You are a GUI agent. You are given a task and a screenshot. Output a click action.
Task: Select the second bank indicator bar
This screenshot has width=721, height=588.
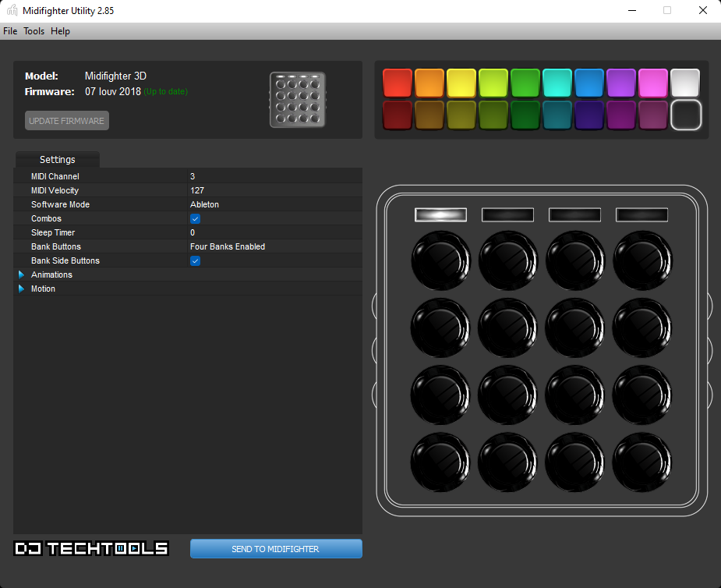pos(507,214)
